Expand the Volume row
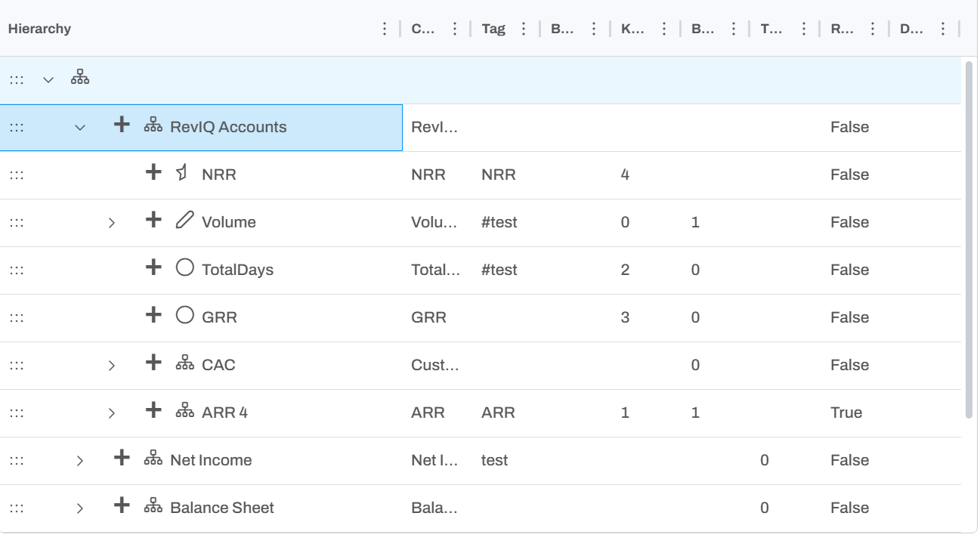 click(112, 223)
